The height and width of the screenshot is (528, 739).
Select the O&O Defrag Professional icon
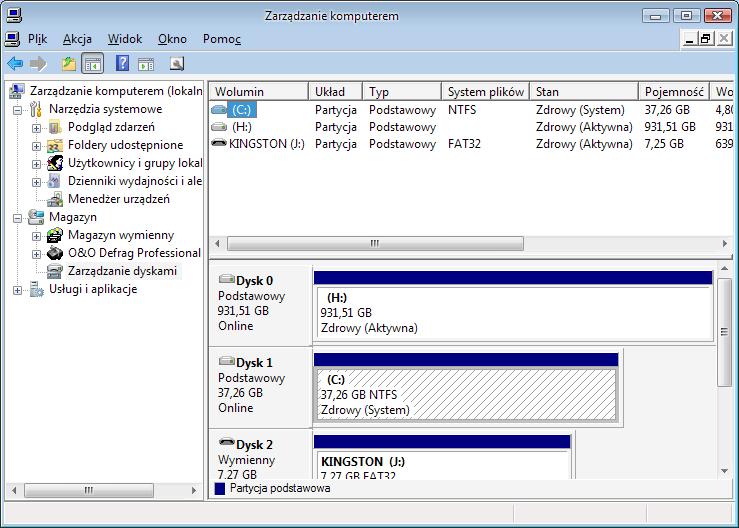coord(55,253)
